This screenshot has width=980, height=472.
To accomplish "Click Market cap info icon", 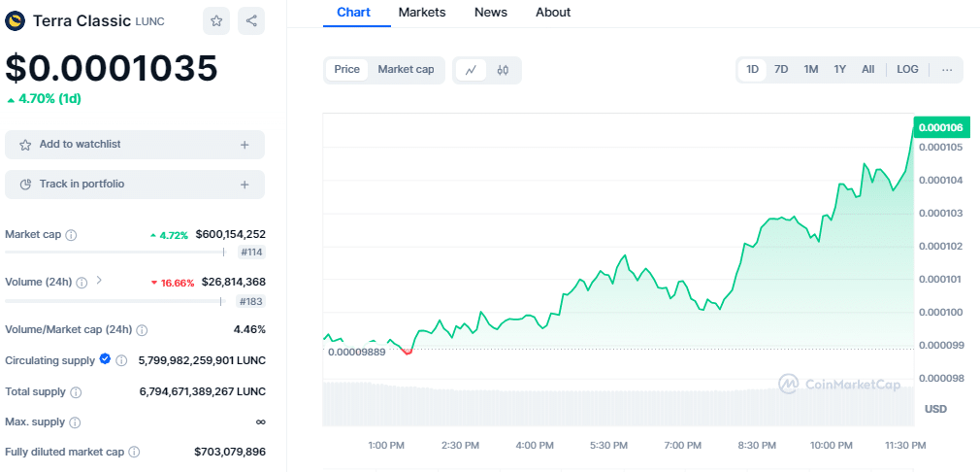I will tap(71, 235).
